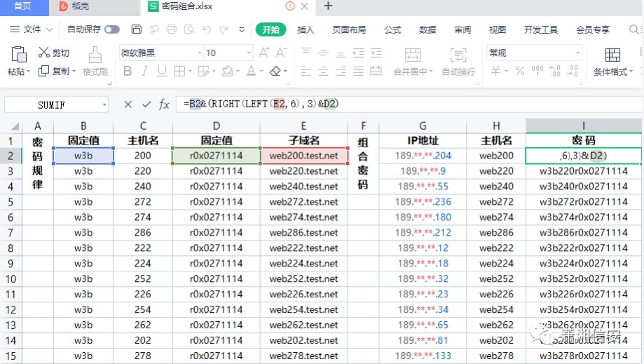Click the Conditional Formatting icon
644x364 pixels.
point(612,55)
